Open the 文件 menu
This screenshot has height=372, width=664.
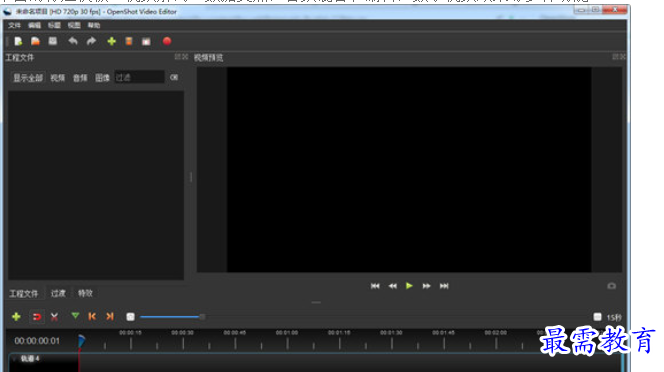point(14,25)
